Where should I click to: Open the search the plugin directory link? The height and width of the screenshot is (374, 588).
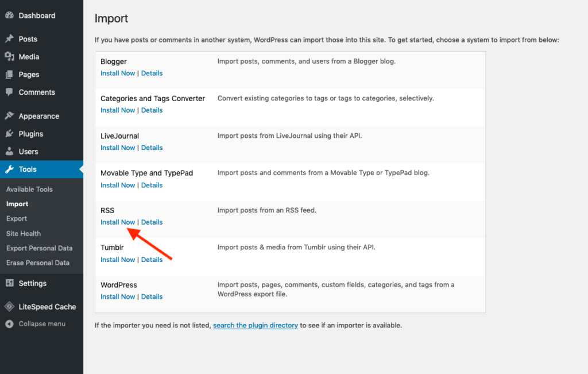click(256, 325)
